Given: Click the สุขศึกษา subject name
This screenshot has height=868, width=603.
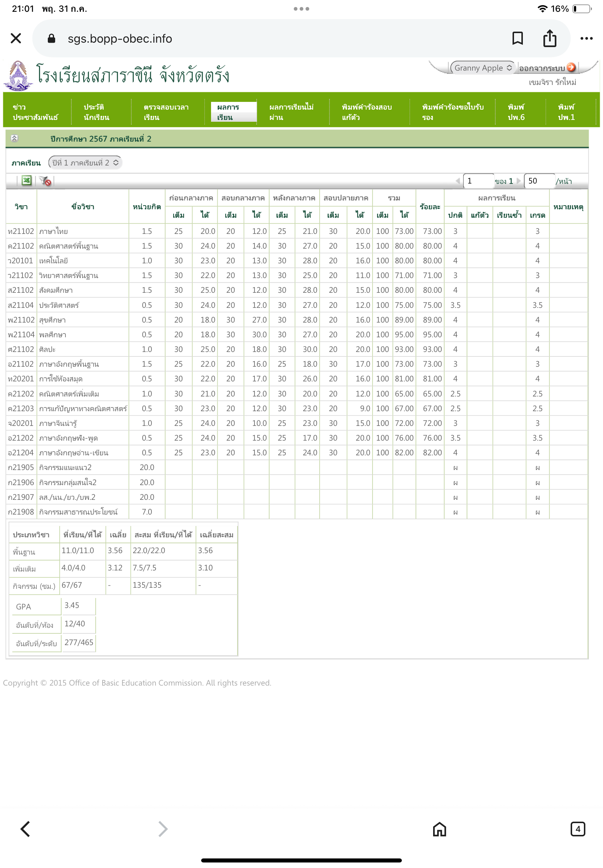Looking at the screenshot, I should pos(52,320).
